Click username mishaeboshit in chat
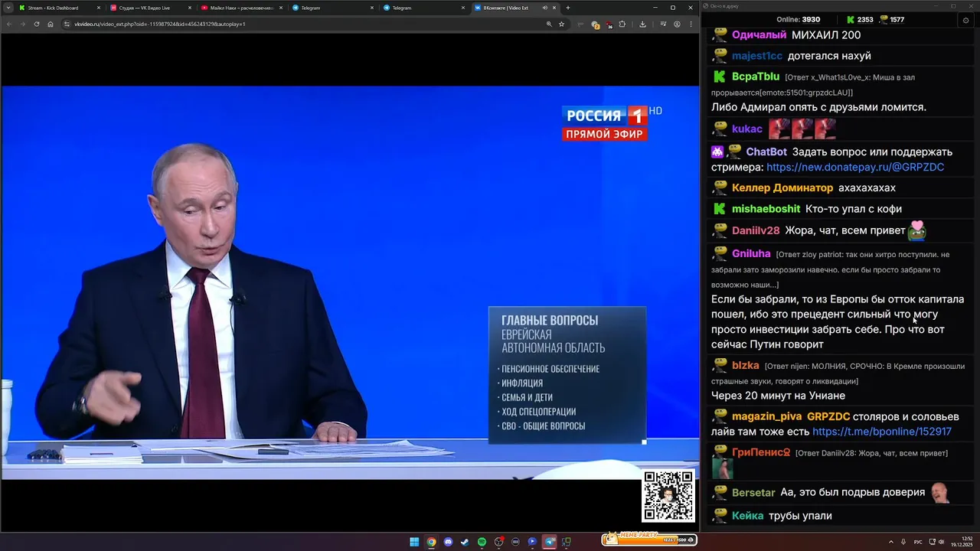The width and height of the screenshot is (980, 551). pos(766,209)
